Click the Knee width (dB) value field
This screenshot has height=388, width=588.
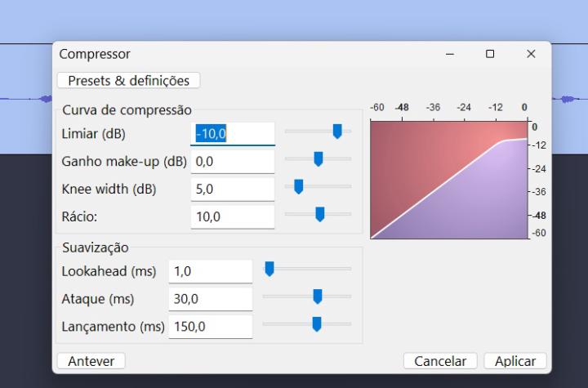(x=233, y=189)
